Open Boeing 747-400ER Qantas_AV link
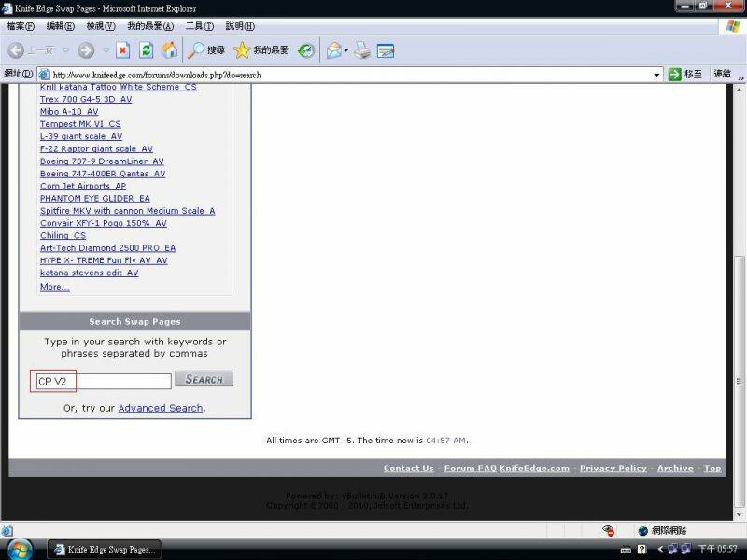Screen dimensions: 747x560 (x=103, y=174)
